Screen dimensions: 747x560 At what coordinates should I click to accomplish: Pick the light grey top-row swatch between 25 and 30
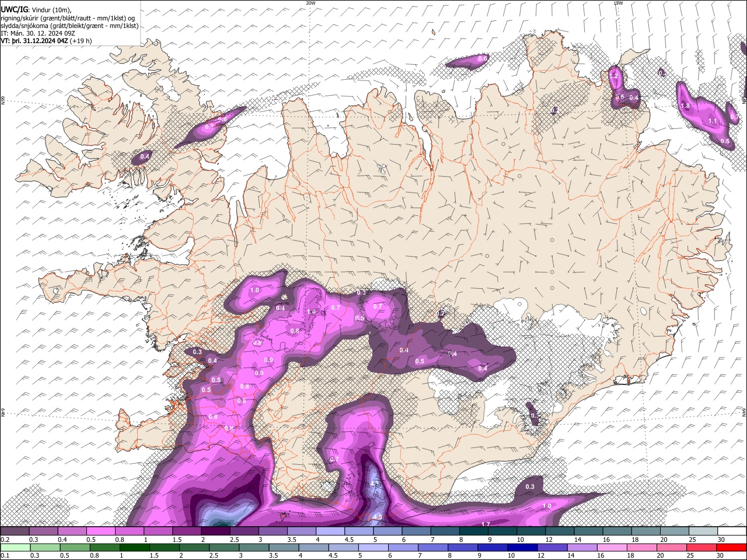coord(703,531)
